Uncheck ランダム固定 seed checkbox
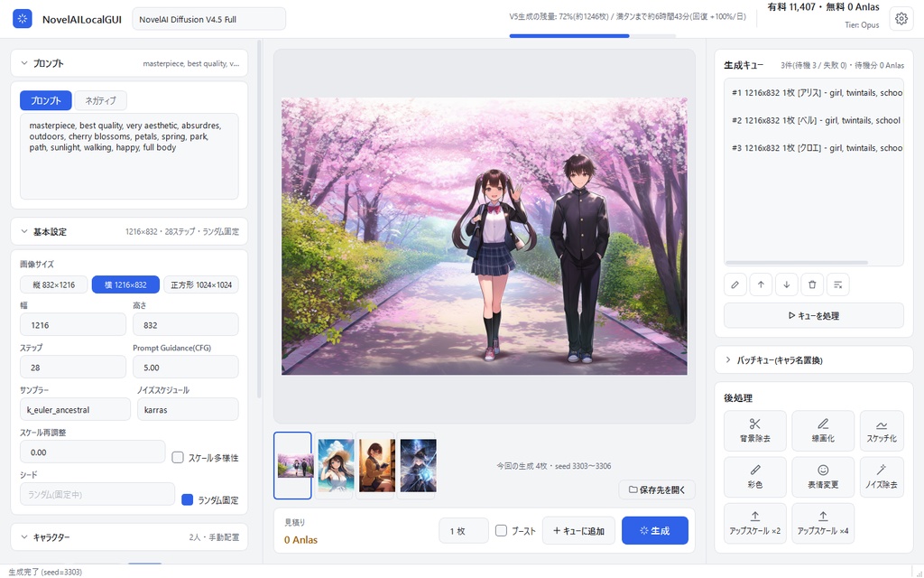Screen dimensions: 924x578 tap(188, 499)
